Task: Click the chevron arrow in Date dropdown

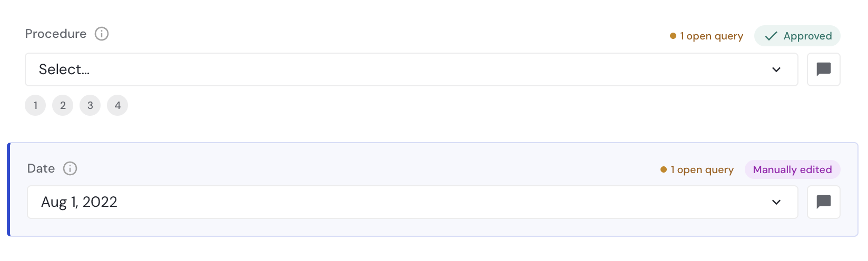Action: (x=776, y=202)
